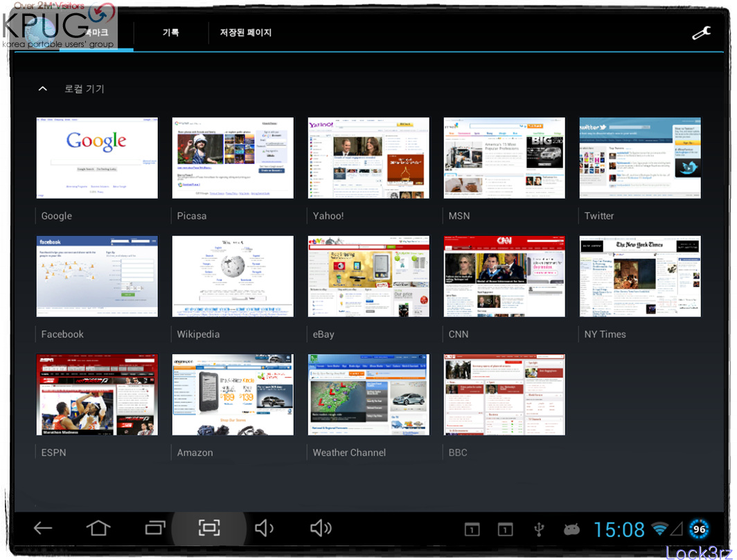Viewport: 737px width, 560px height.
Task: Collapse the 로컬 기기 section chevron
Action: (x=43, y=89)
